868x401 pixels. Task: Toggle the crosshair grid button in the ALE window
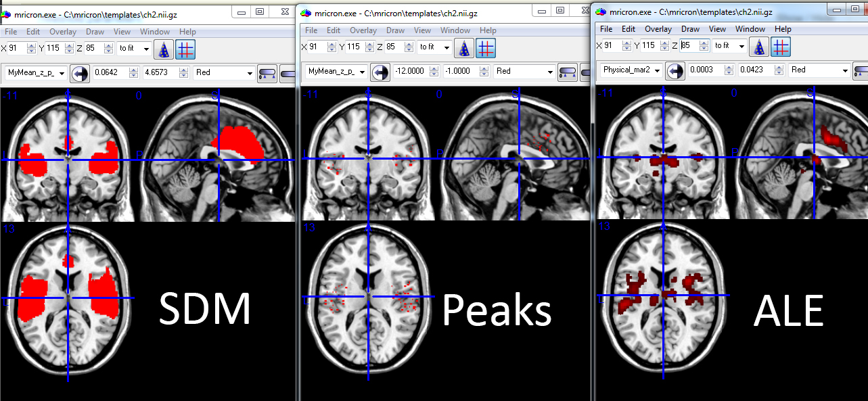[781, 47]
